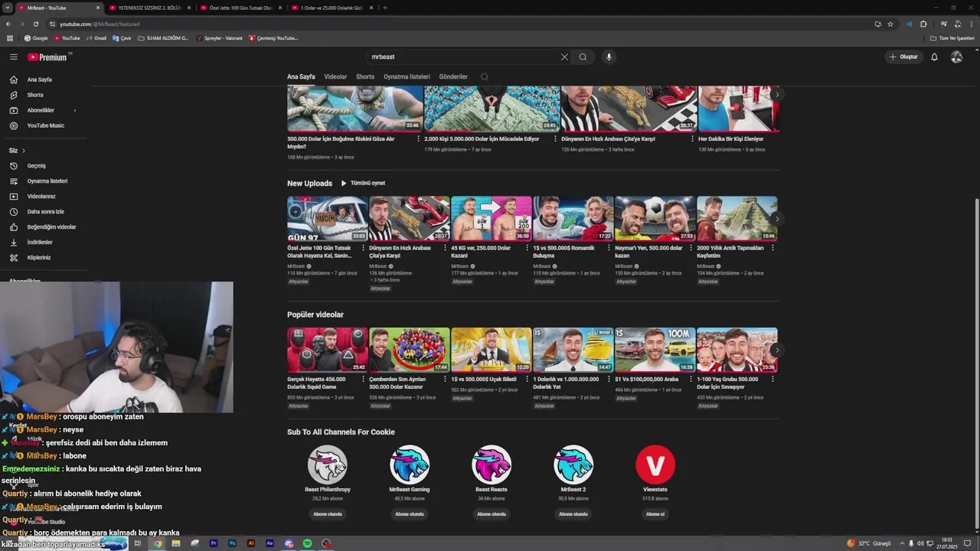Image resolution: width=980 pixels, height=551 pixels.
Task: Open the 1$ vs 500.000$ Uçak Bileti title
Action: tap(484, 379)
